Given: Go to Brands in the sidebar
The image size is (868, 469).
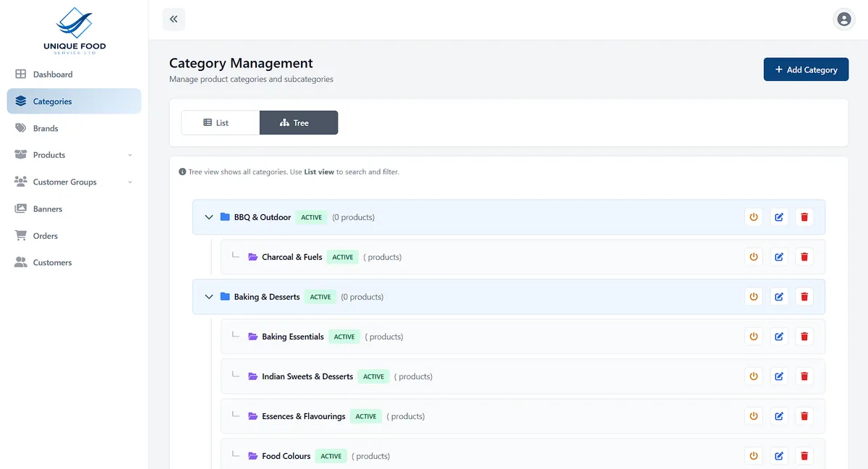Looking at the screenshot, I should (x=74, y=128).
